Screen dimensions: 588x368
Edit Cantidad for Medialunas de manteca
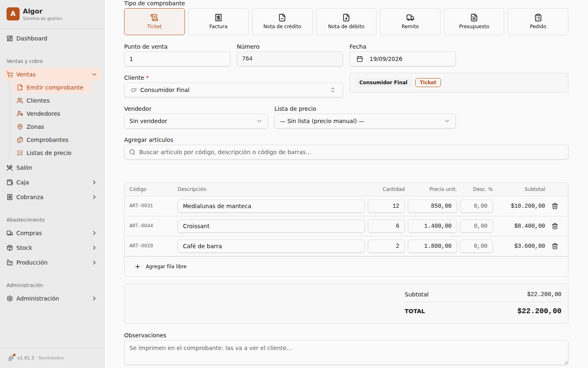[386, 206]
